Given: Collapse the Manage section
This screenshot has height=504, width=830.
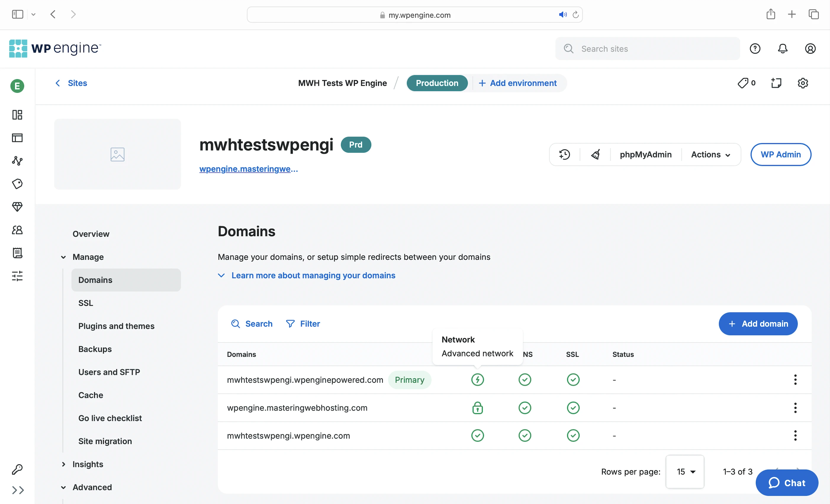Looking at the screenshot, I should point(88,257).
